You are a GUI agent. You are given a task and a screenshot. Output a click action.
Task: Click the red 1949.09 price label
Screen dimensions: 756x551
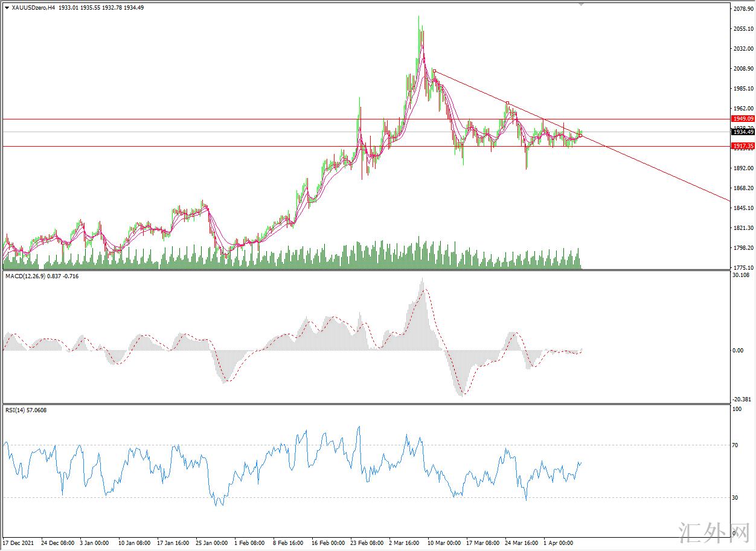[742, 119]
